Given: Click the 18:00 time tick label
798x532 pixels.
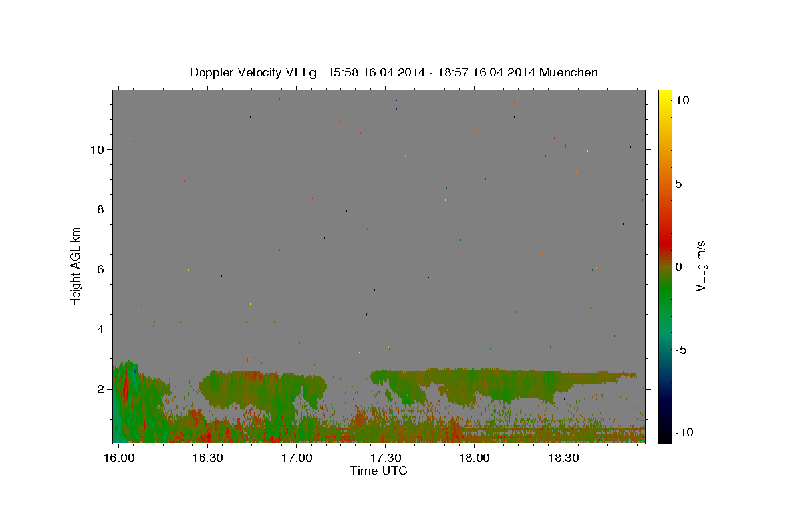Looking at the screenshot, I should click(475, 458).
